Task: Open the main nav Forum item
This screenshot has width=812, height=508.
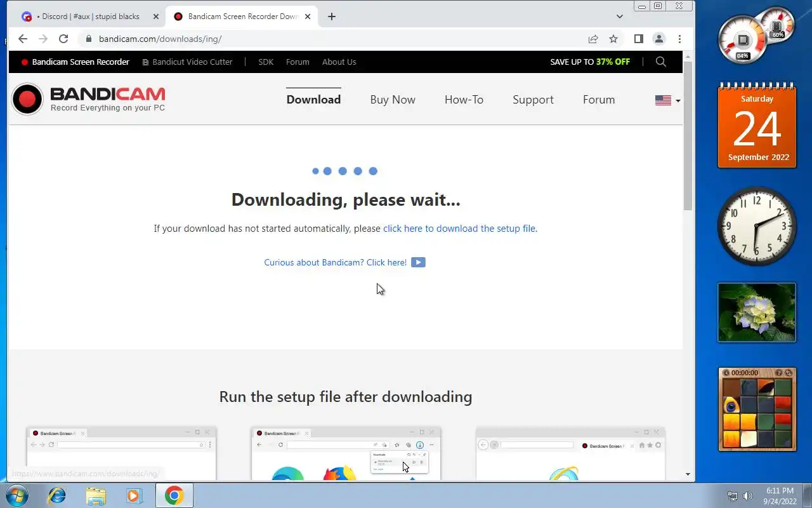Action: (599, 100)
